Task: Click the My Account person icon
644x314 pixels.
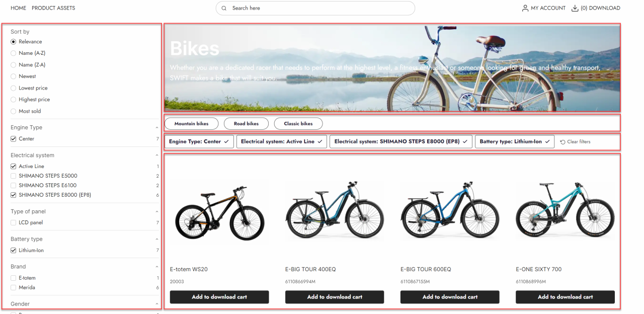Action: 525,8
